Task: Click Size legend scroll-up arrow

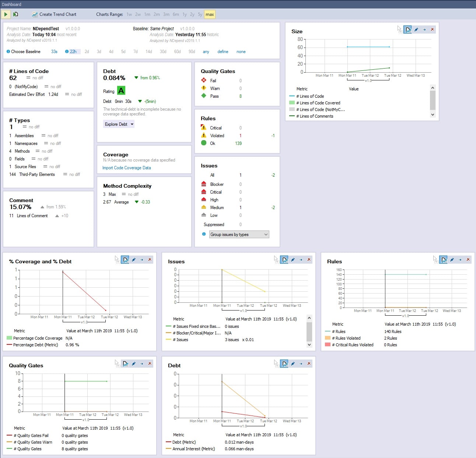Action: pyautogui.click(x=433, y=88)
